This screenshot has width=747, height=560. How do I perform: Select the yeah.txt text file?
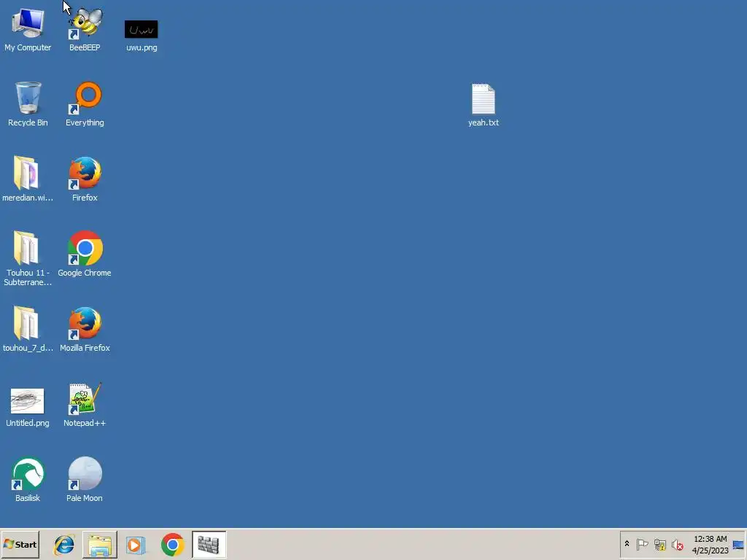[x=483, y=105]
